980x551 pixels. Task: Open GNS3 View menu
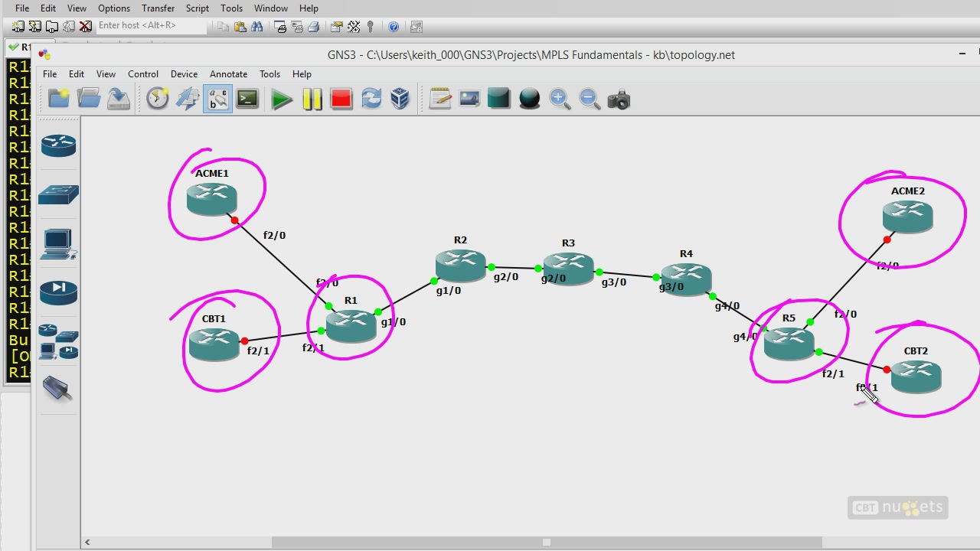tap(106, 74)
